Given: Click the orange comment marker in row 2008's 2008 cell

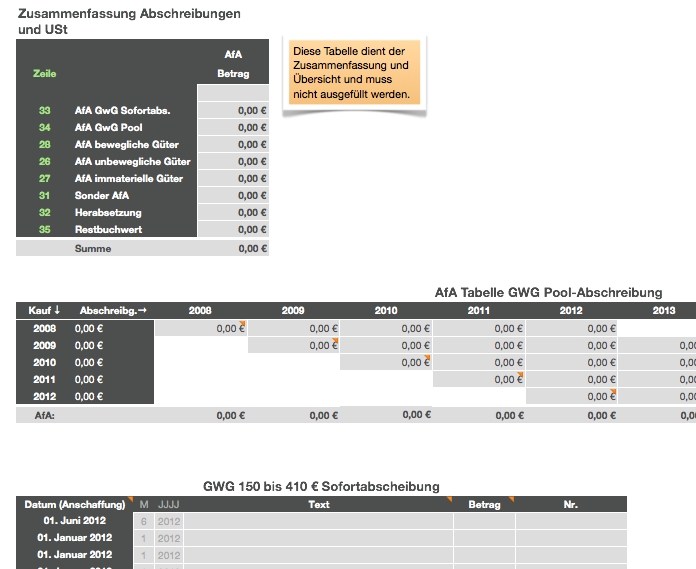Looking at the screenshot, I should click(243, 323).
